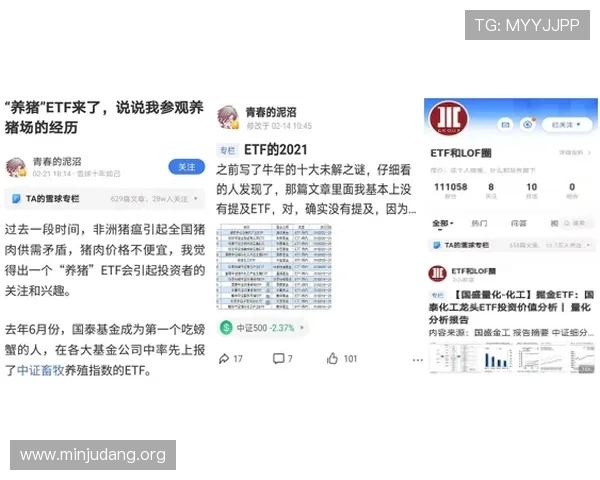Like the post with the 101 thumbs-up
Image resolution: width=600 pixels, height=480 pixels.
pos(332,359)
